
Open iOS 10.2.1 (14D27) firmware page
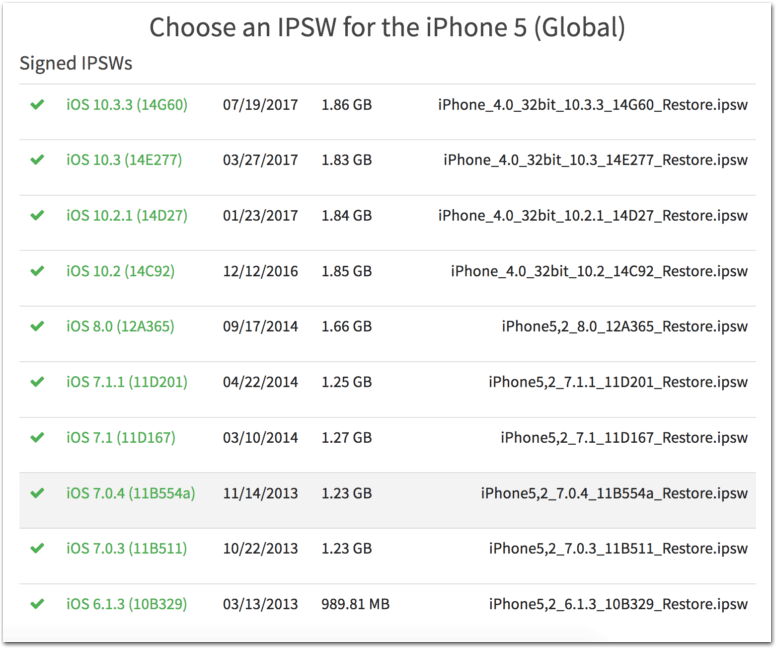click(x=127, y=215)
